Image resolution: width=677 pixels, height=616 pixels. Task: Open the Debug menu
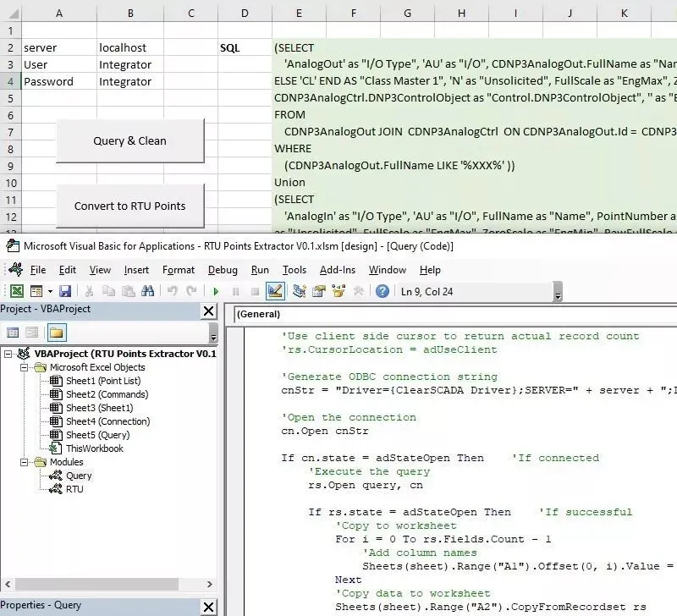223,270
